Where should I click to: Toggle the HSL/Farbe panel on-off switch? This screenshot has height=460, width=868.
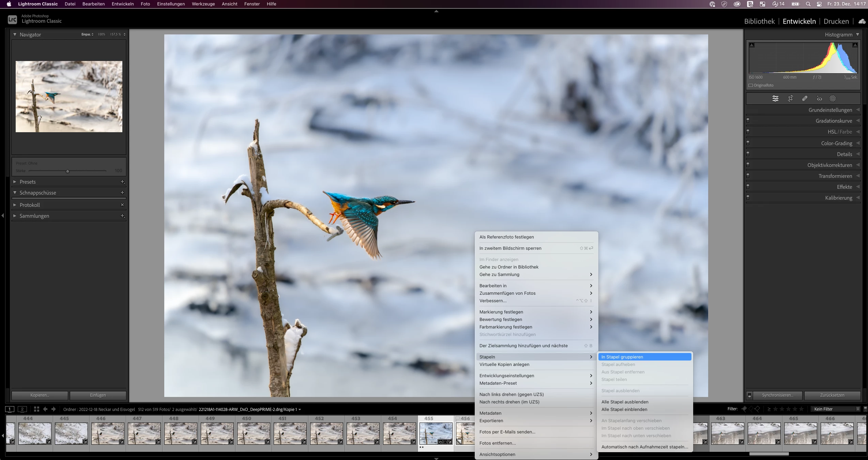click(748, 131)
